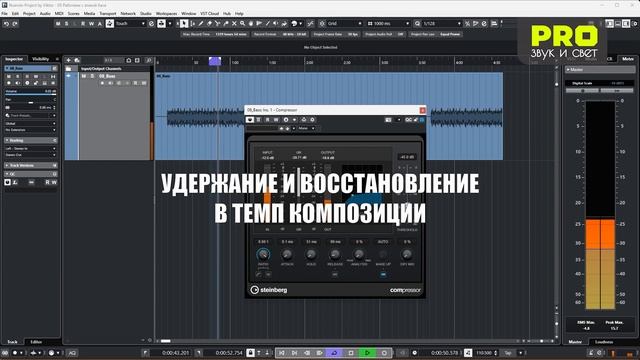Switch to the Editor tab in inspector
Image resolution: width=640 pixels, height=360 pixels.
[x=36, y=342]
